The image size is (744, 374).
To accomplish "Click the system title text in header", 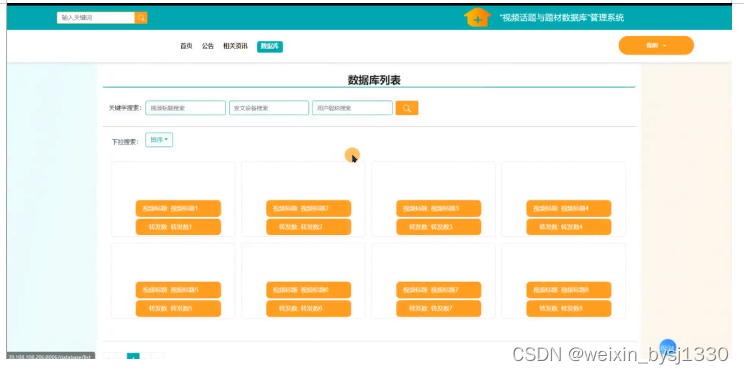I will (x=562, y=18).
